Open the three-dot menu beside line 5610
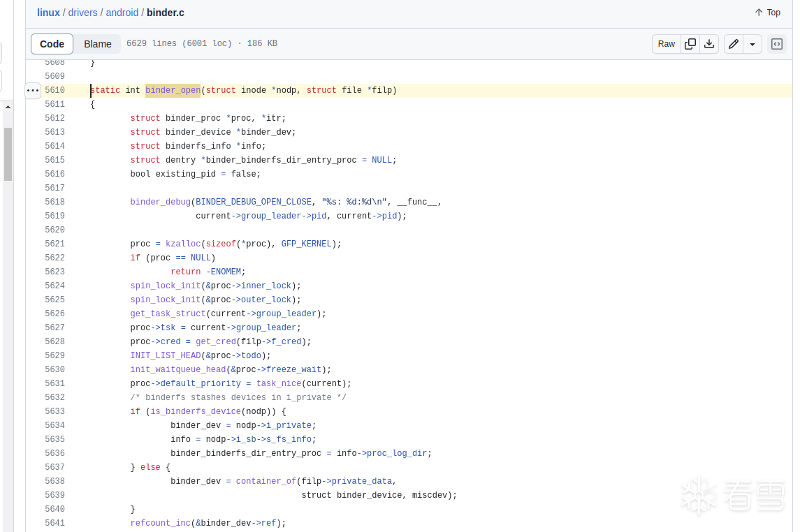 pyautogui.click(x=33, y=91)
